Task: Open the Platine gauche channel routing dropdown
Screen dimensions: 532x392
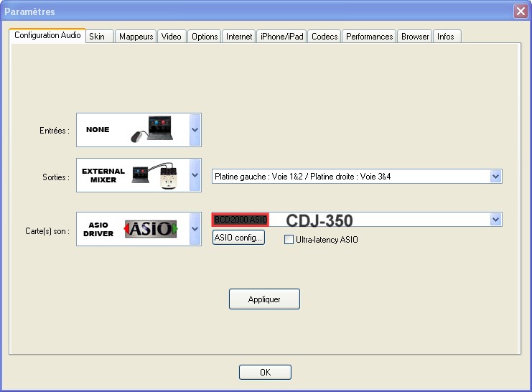Action: (495, 176)
